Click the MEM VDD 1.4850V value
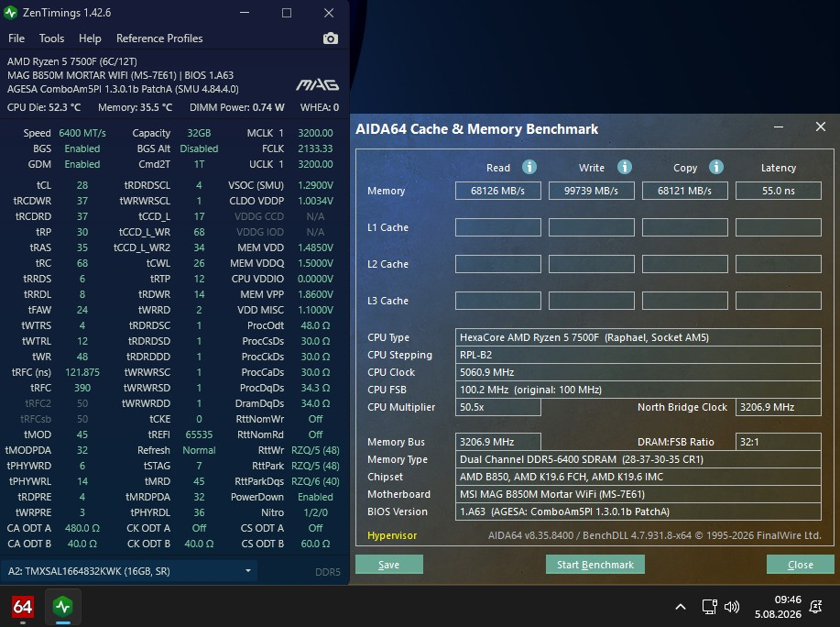This screenshot has height=627, width=840. coord(315,247)
